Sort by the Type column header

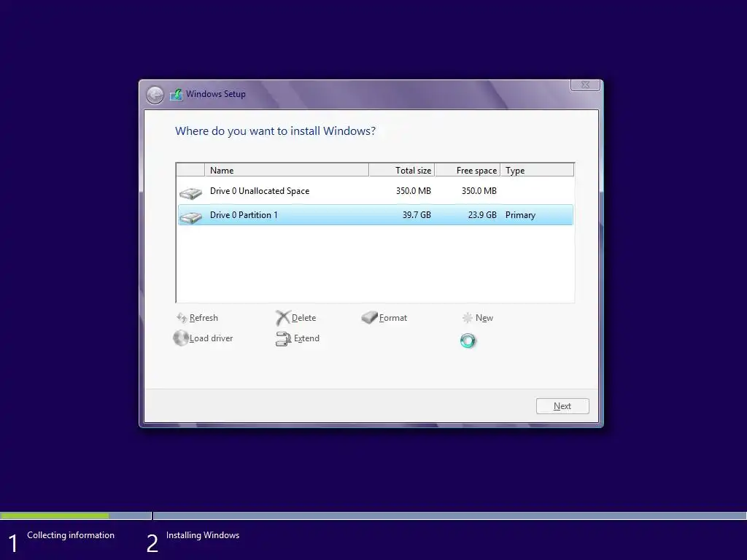[537, 170]
